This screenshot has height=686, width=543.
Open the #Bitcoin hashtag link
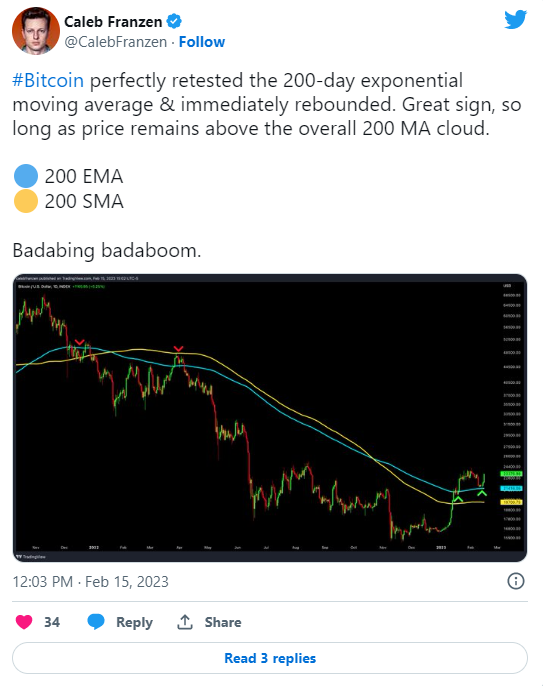click(x=48, y=80)
